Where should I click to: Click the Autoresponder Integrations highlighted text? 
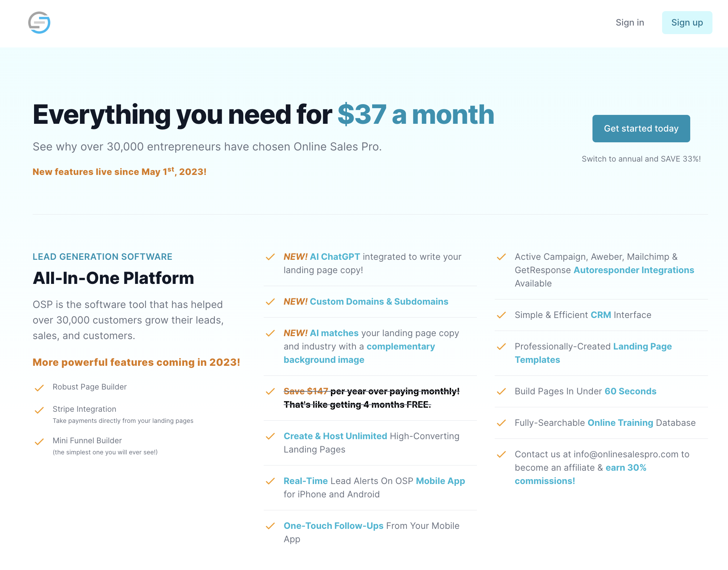tap(634, 270)
